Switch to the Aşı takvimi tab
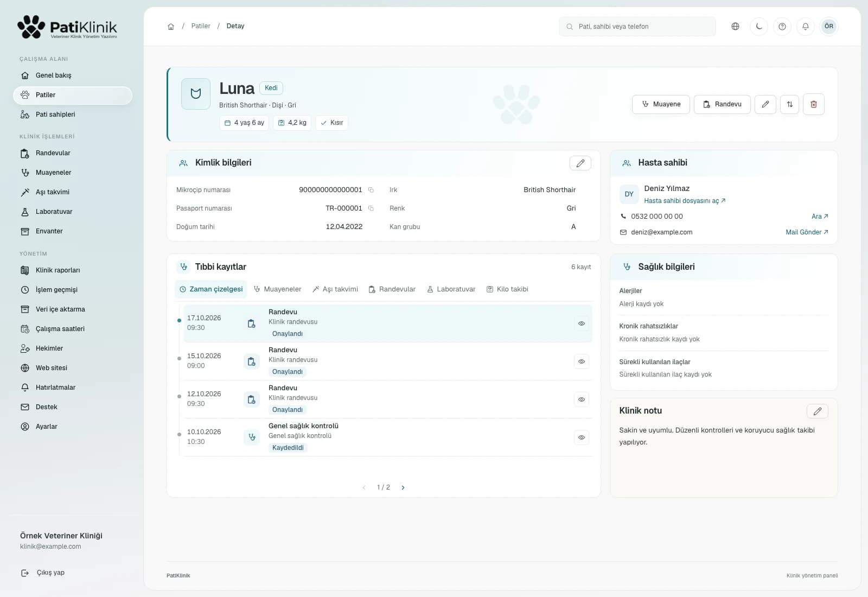 pyautogui.click(x=335, y=289)
